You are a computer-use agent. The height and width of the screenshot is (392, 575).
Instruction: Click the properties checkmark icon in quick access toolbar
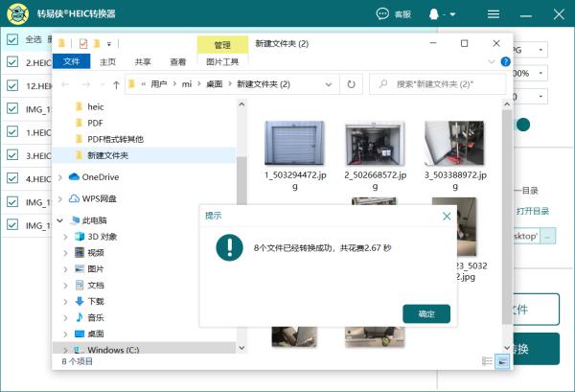click(83, 44)
